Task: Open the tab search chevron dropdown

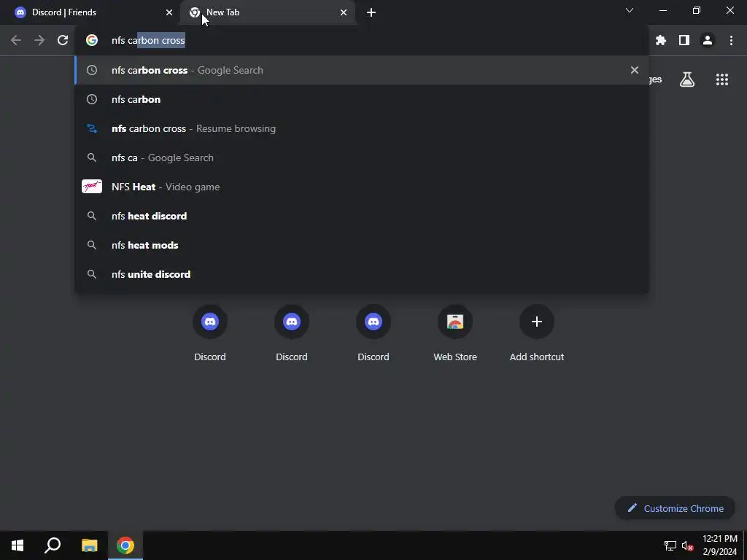Action: 630,10
